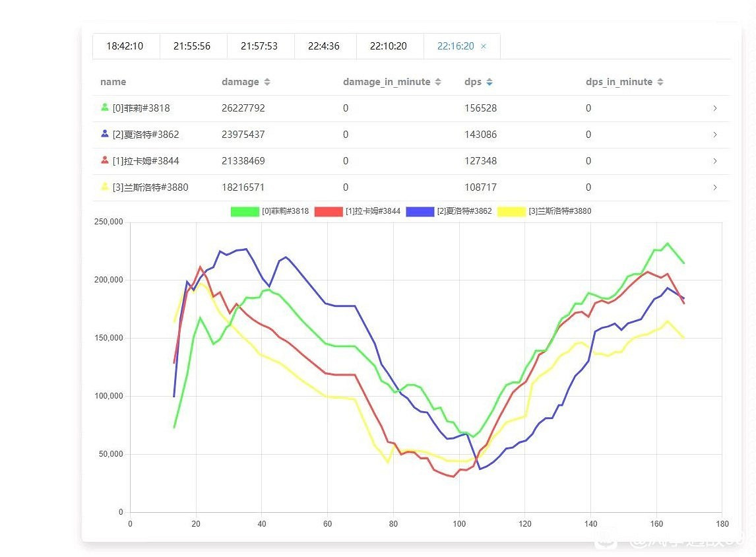The height and width of the screenshot is (557, 756).
Task: Switch to the 18:42:10 tab
Action: pos(125,46)
